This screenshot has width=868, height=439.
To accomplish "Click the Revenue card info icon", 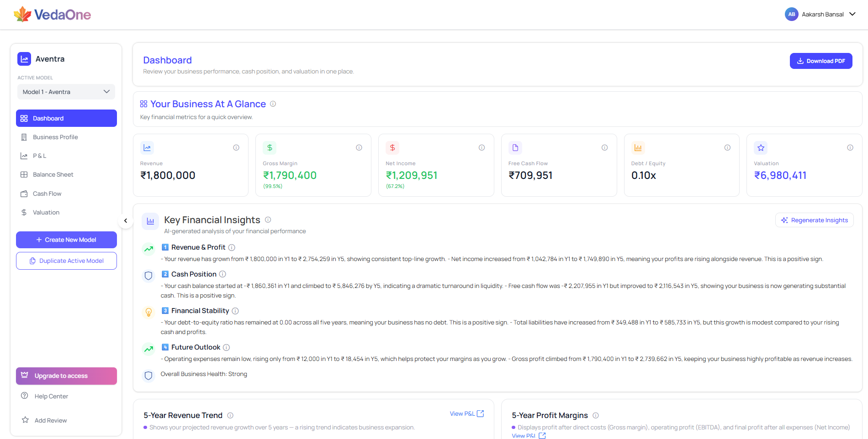I will coord(236,147).
